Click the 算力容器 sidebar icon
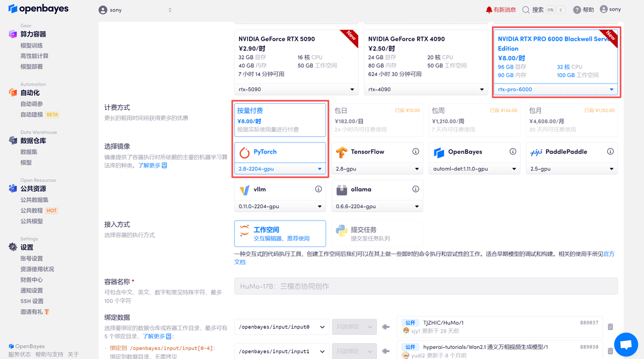644x359 pixels. [x=13, y=34]
